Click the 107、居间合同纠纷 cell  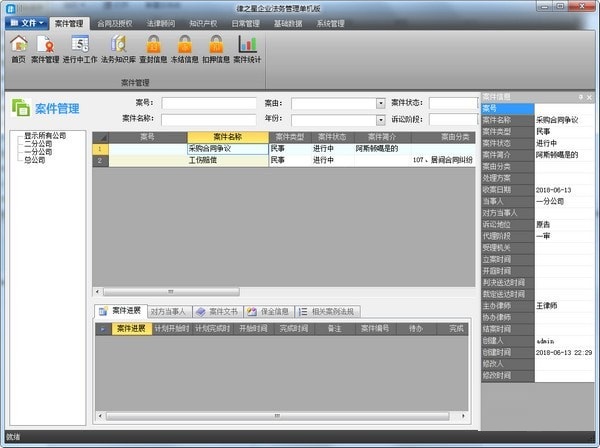pos(443,160)
